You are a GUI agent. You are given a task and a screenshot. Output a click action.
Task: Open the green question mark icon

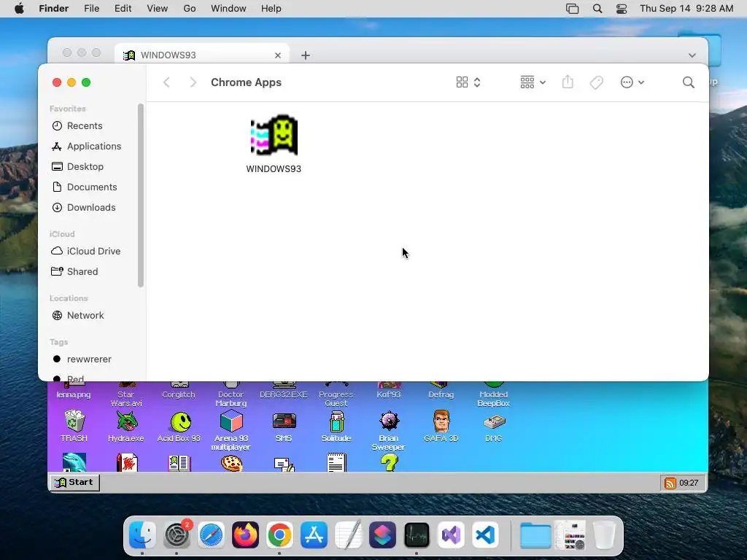(390, 462)
